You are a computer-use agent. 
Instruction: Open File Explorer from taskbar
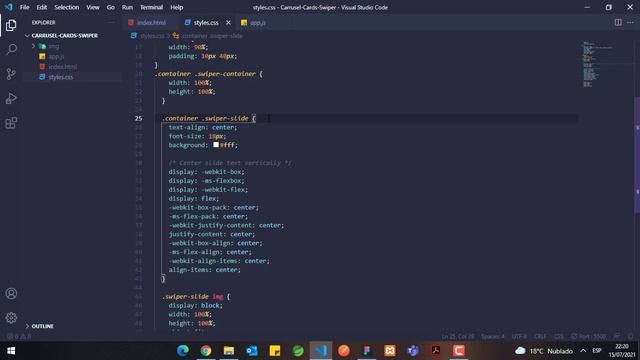click(x=229, y=351)
